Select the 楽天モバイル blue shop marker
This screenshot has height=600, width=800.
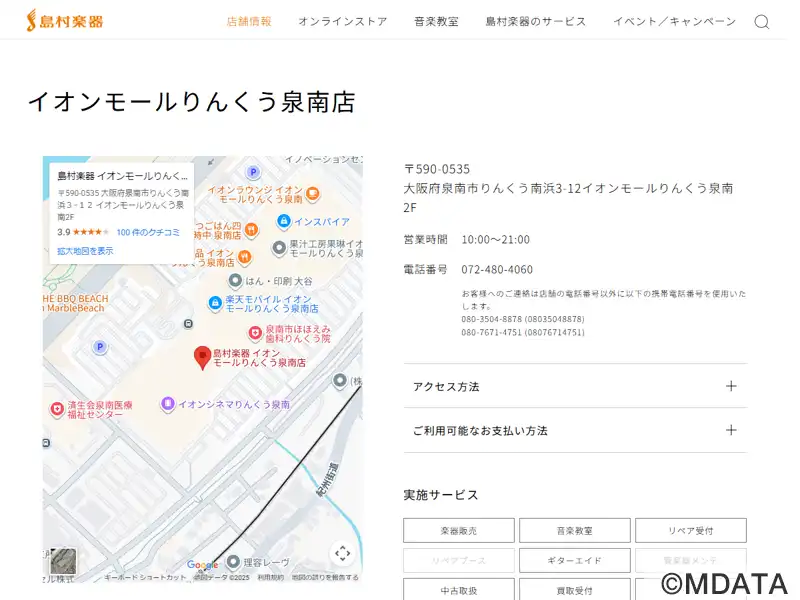215,303
